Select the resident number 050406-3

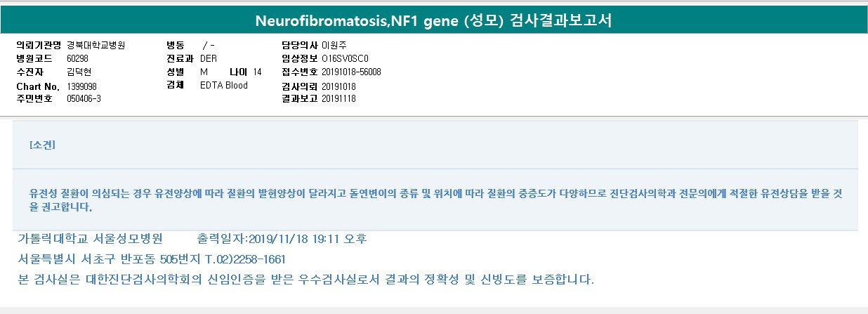(x=84, y=99)
